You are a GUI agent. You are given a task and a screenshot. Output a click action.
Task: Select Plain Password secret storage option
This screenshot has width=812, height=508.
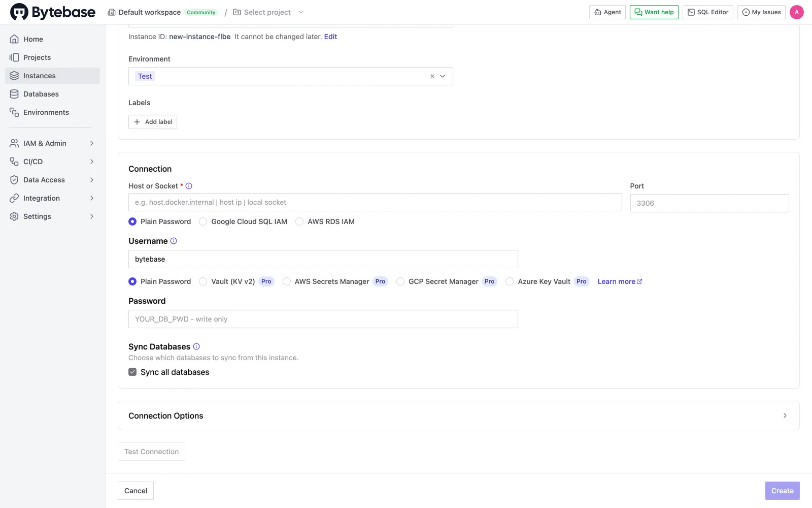[x=132, y=281]
